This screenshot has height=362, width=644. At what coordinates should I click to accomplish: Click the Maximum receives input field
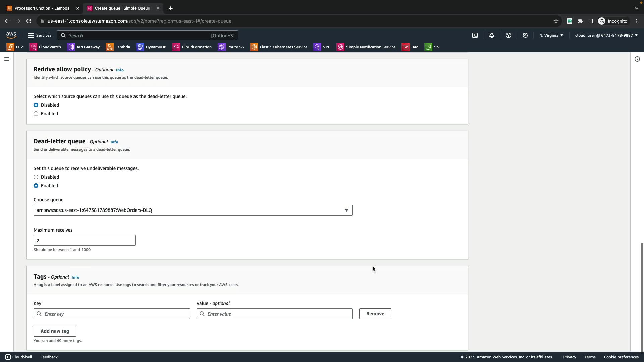(84, 240)
